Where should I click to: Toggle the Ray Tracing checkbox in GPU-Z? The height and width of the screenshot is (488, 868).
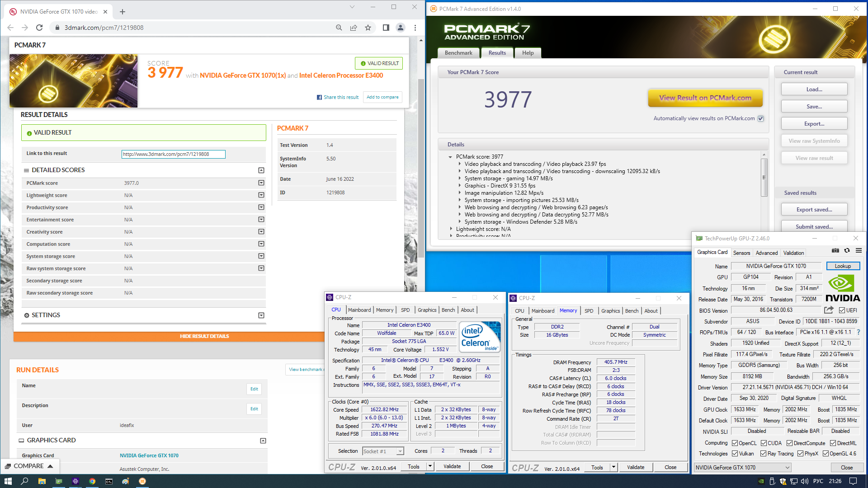tap(764, 454)
